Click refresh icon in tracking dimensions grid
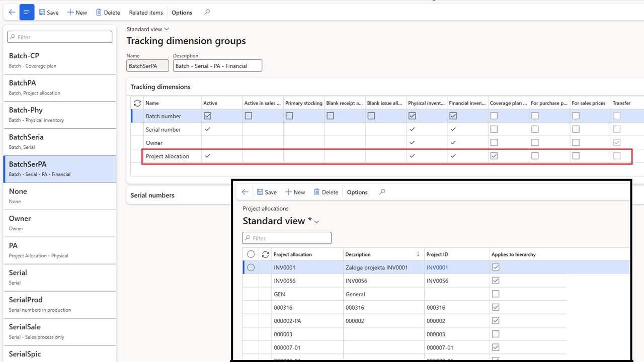Viewport: 644px width, 362px height. pos(137,103)
